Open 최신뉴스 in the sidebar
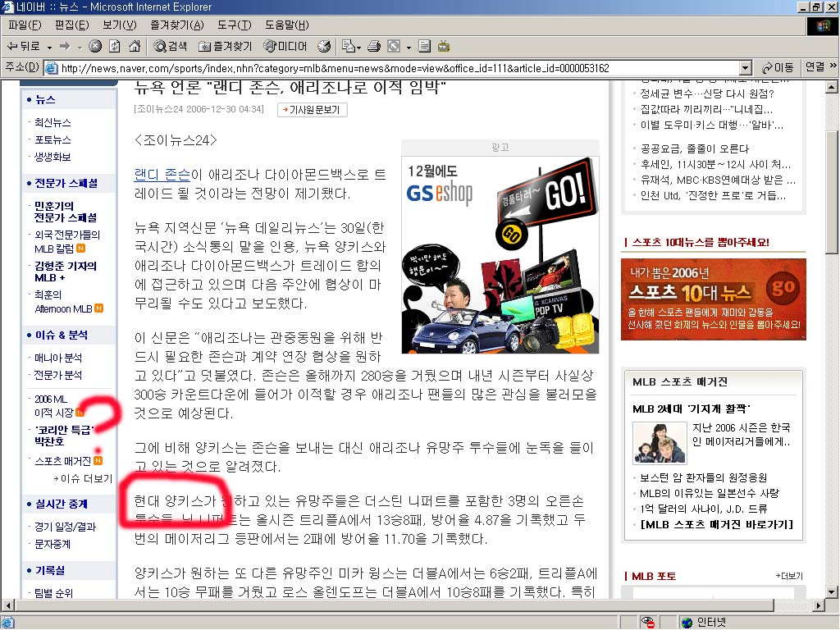 click(52, 123)
